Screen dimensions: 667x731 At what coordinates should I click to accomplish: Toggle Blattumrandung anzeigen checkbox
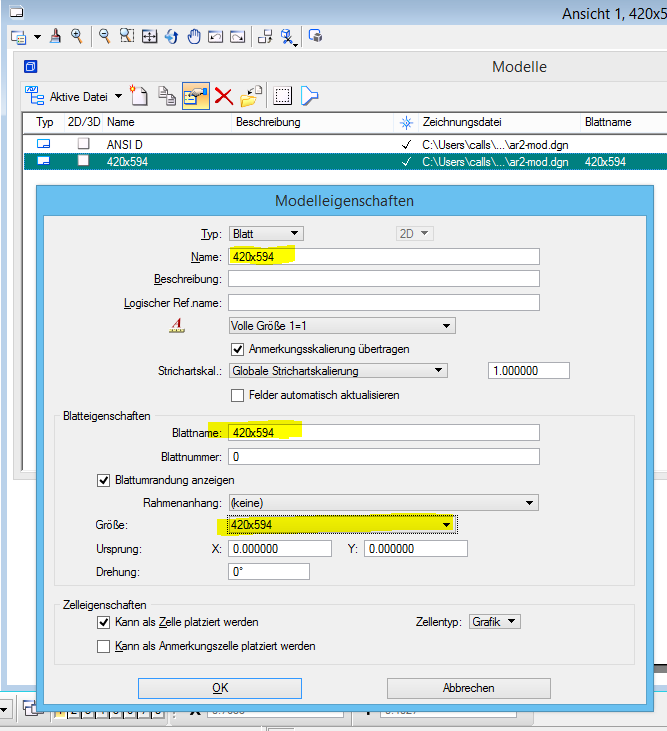pyautogui.click(x=104, y=480)
